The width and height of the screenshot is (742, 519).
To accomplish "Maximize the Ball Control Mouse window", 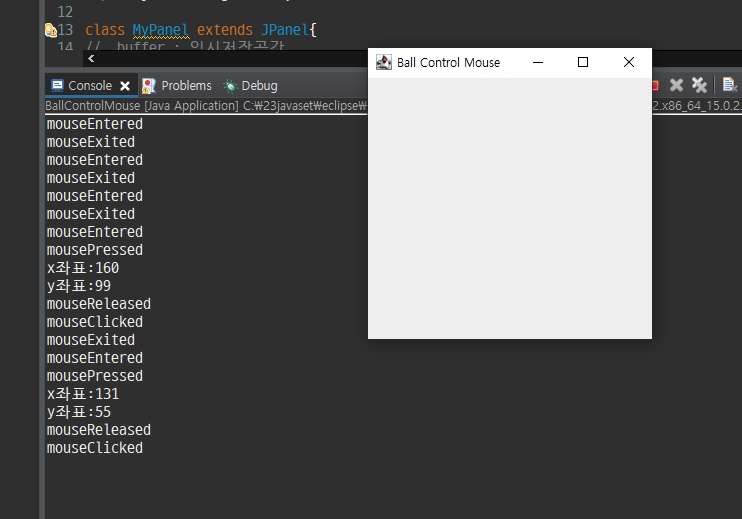I will pos(583,62).
